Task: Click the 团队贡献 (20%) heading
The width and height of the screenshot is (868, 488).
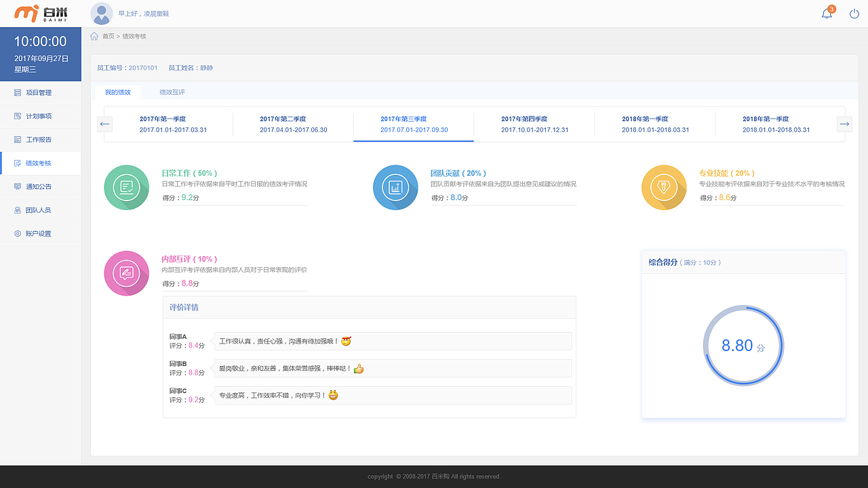Action: (458, 174)
